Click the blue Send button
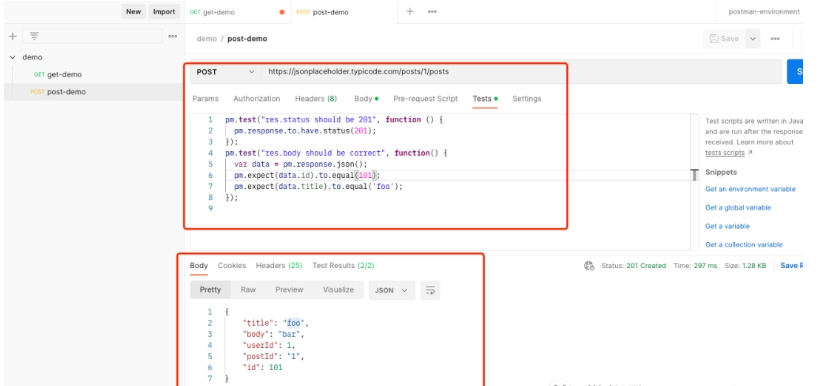This screenshot has height=386, width=826. 795,72
